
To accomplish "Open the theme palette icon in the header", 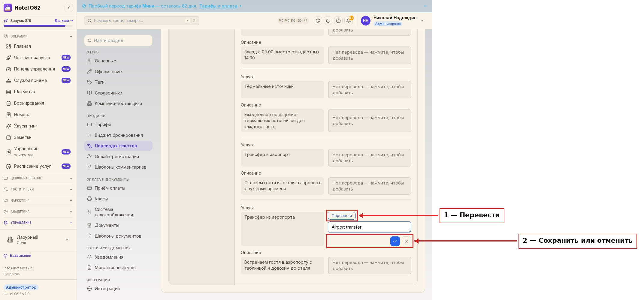I will (x=318, y=21).
